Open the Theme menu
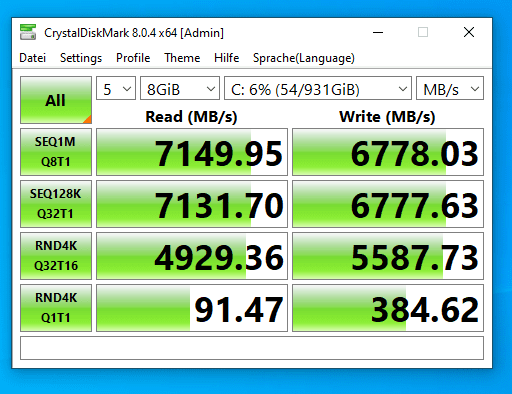512x394 pixels. [182, 58]
